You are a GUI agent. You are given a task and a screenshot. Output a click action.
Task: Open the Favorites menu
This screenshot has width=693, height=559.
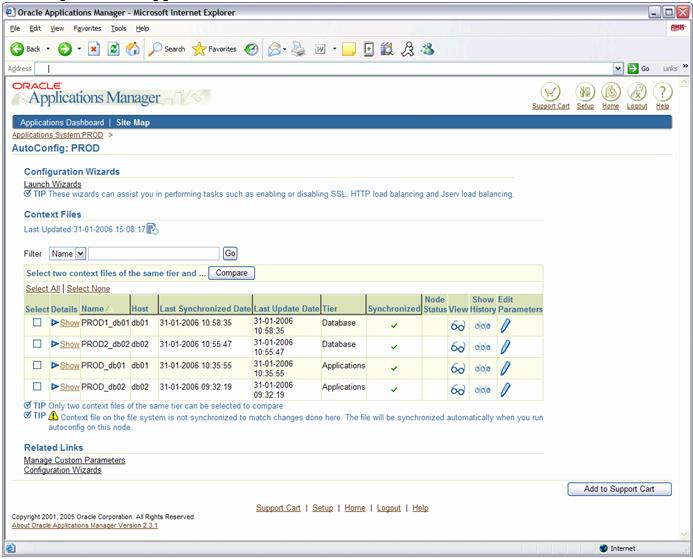point(87,28)
